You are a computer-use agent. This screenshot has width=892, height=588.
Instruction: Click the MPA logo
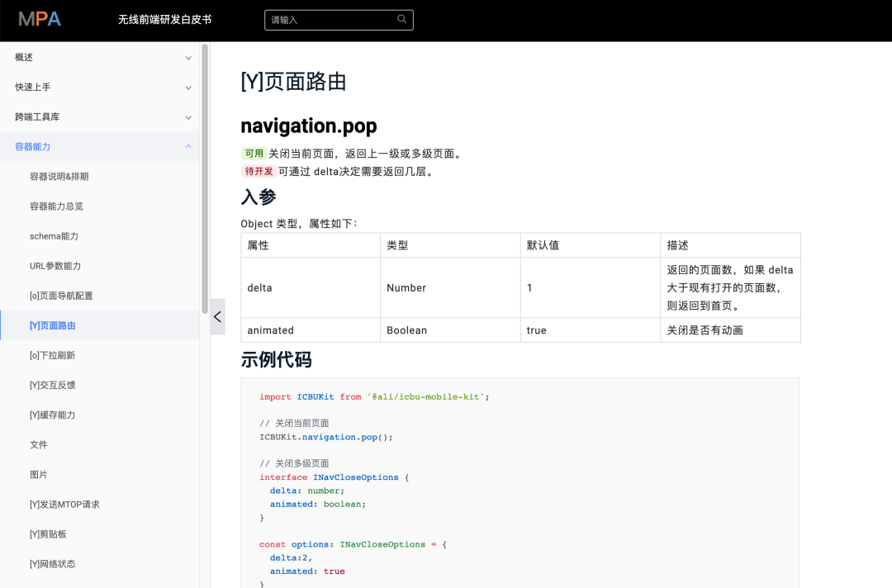tap(39, 19)
